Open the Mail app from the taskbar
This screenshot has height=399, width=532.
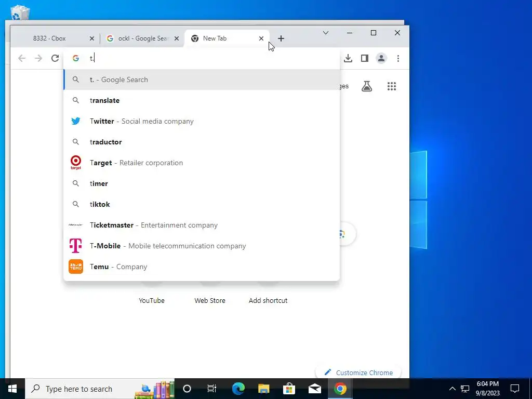tap(314, 389)
